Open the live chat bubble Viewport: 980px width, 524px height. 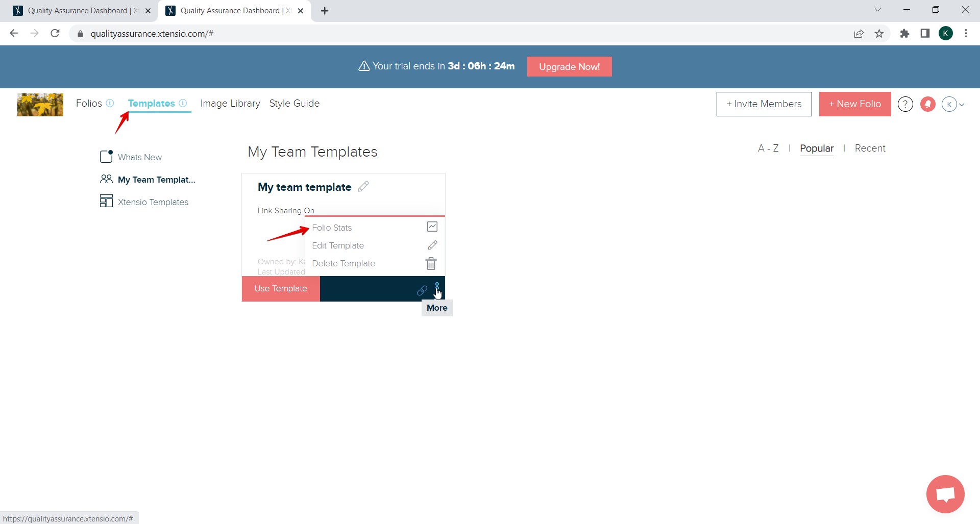click(x=945, y=494)
